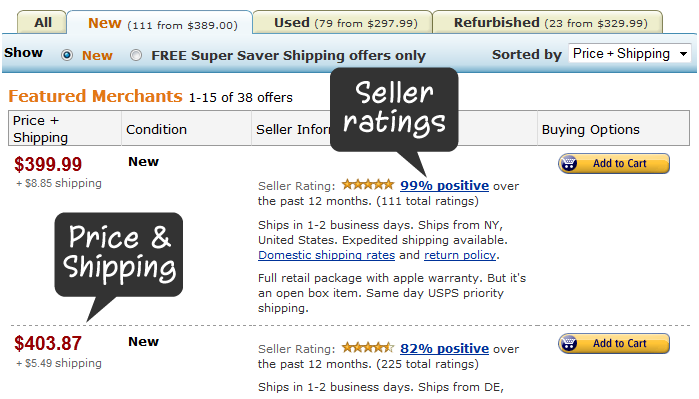Screen dimensions: 699x399
Task: Open the 82% positive rating link
Action: (444, 348)
